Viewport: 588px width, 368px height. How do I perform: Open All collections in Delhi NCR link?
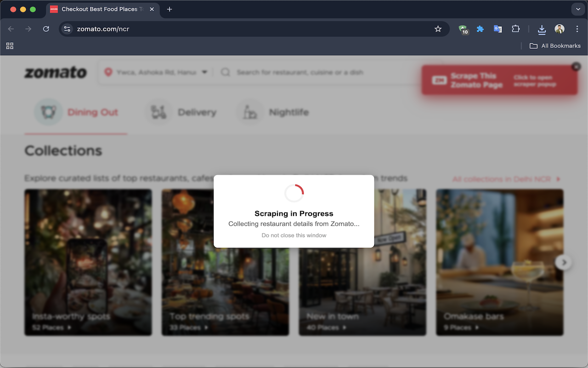point(506,179)
